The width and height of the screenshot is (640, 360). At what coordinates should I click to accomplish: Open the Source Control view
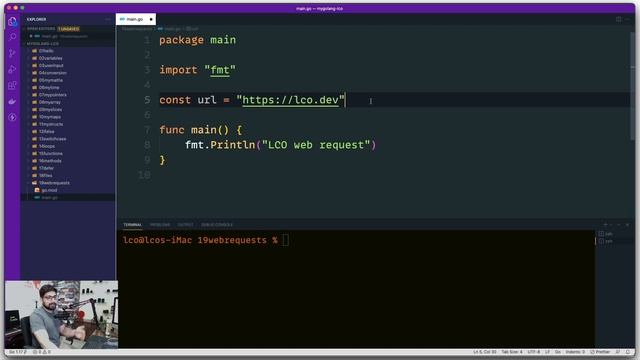click(x=12, y=53)
